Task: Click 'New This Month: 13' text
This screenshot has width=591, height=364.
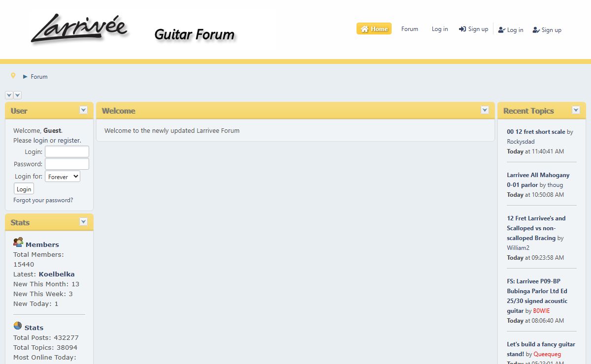Action: click(x=46, y=284)
